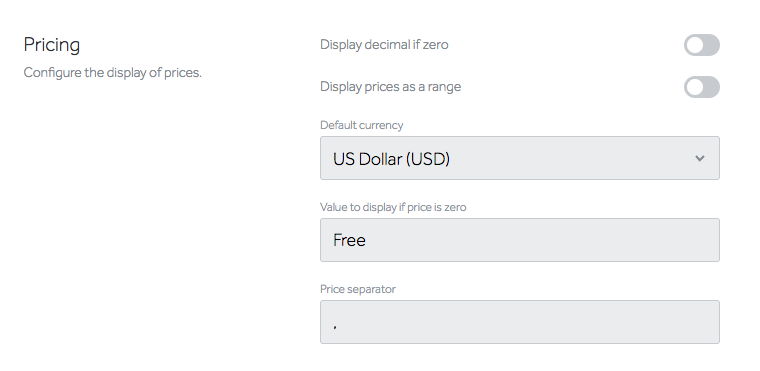
Task: Click the empty area of the currency dropdown box
Action: pos(572,158)
